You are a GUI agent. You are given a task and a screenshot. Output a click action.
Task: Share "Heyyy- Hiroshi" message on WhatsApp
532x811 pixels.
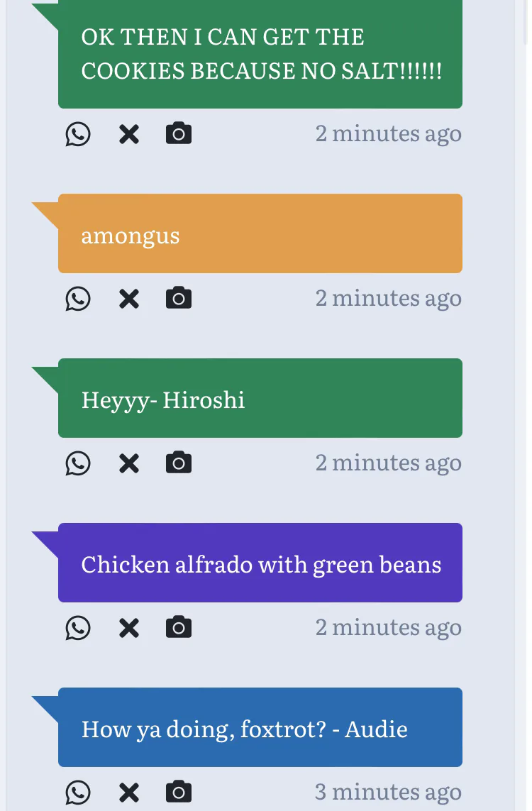(78, 463)
